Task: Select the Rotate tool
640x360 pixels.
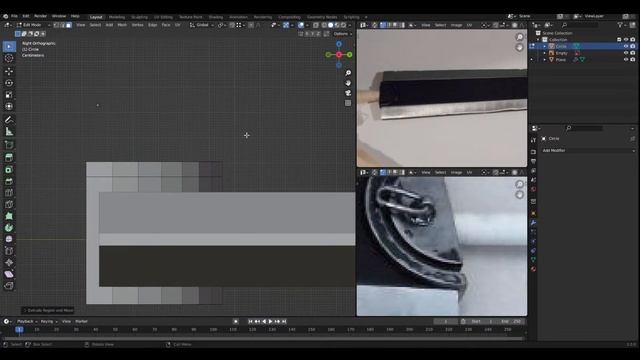Action: click(9, 83)
